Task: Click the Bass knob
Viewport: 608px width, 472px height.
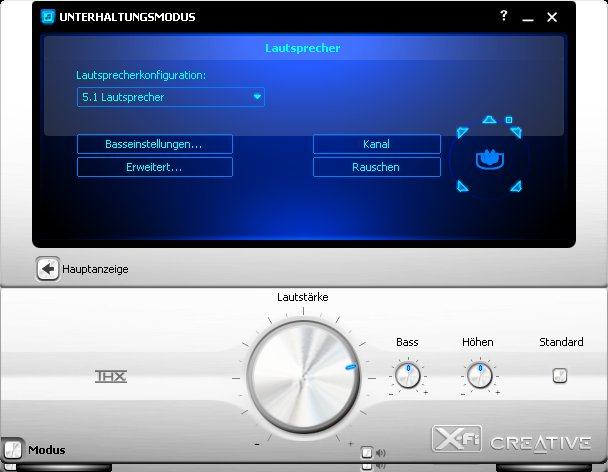Action: pyautogui.click(x=408, y=375)
